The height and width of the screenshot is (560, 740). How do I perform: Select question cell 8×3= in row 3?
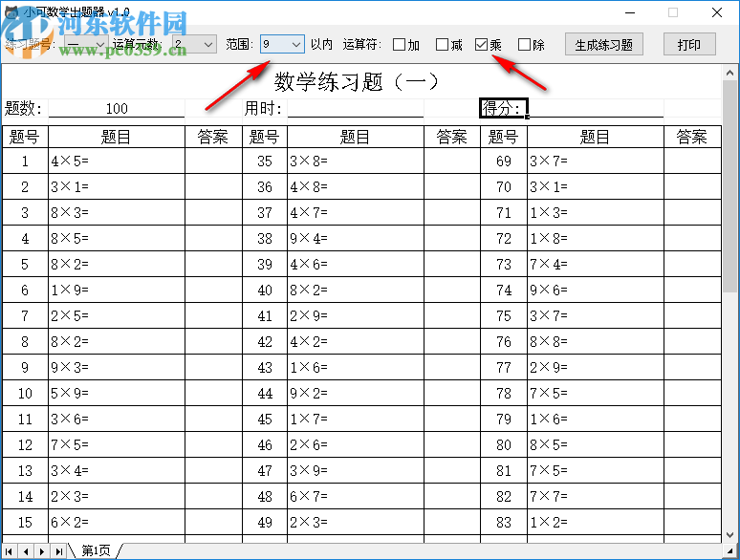click(117, 212)
